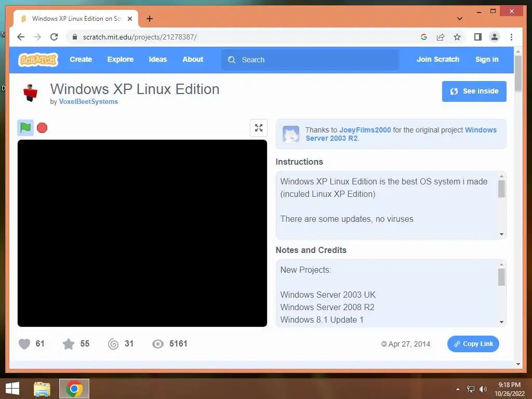This screenshot has width=532, height=399.
Task: Click the See inside button
Action: (474, 91)
